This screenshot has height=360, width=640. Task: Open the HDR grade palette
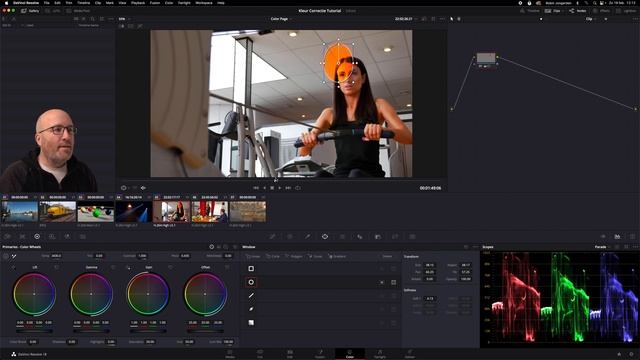click(x=52, y=236)
